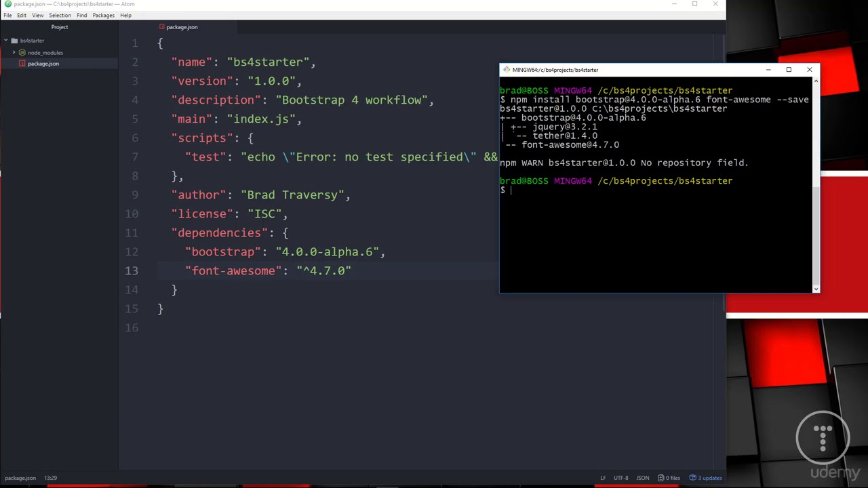868x488 pixels.
Task: Click the npm WARN message in terminal
Action: 624,163
